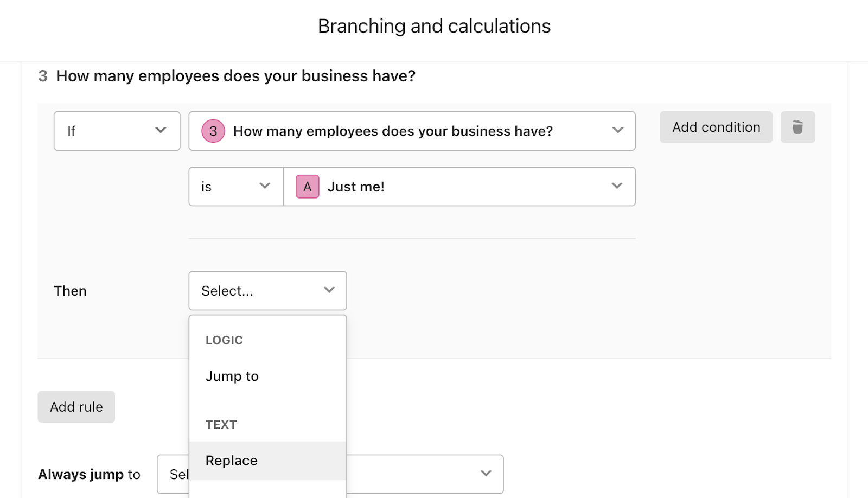The height and width of the screenshot is (498, 868).
Task: Open the 'If' condition type dropdown
Action: [117, 131]
